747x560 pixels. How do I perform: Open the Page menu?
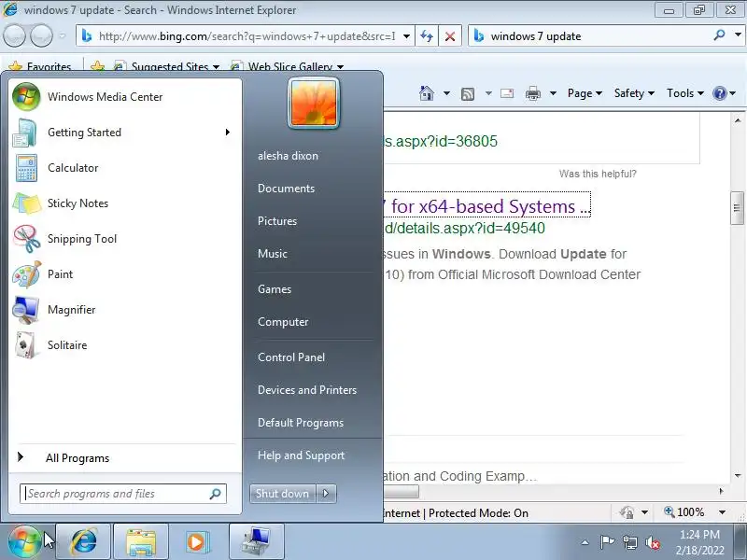point(585,93)
